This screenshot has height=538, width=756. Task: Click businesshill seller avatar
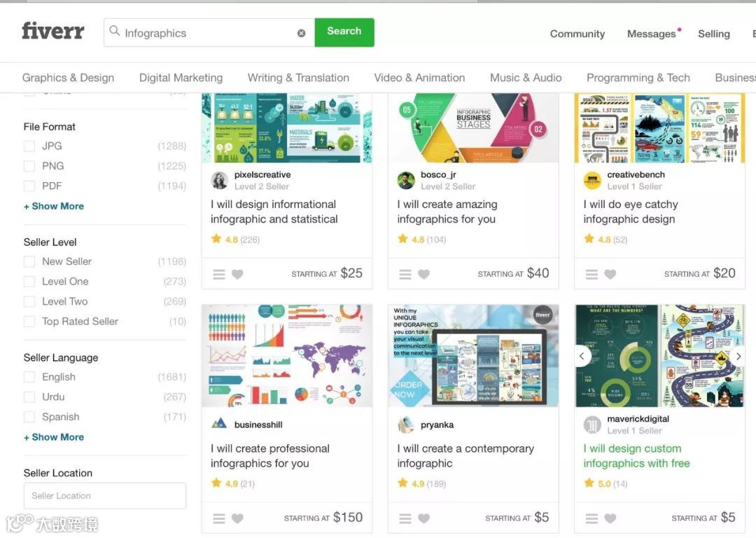click(x=219, y=424)
